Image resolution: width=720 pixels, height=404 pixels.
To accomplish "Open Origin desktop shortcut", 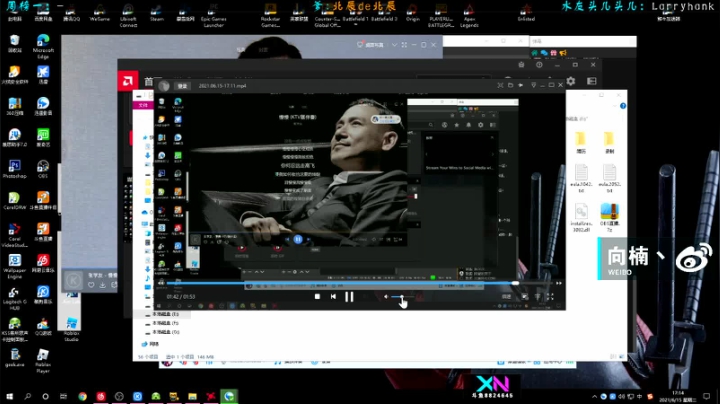I will point(412,13).
